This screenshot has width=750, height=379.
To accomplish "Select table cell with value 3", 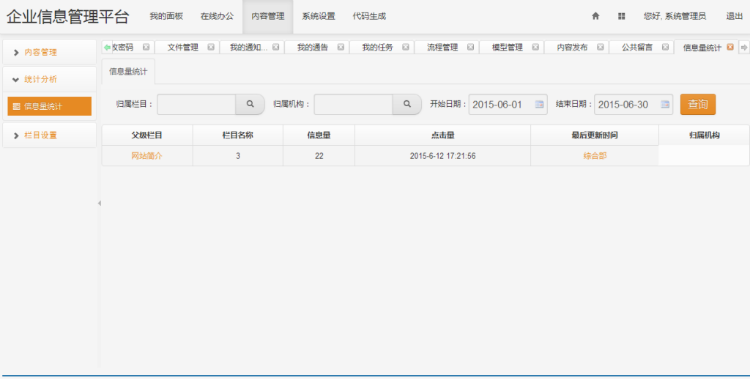I will [238, 156].
